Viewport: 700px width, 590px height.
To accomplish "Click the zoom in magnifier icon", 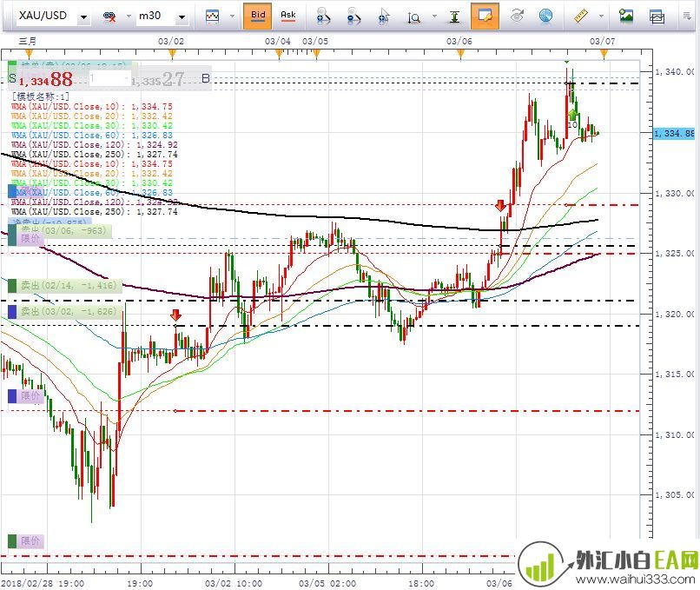I will [323, 16].
